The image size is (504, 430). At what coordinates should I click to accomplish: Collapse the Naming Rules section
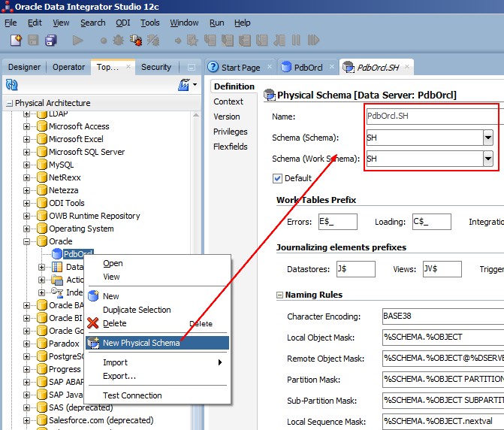[x=280, y=295]
